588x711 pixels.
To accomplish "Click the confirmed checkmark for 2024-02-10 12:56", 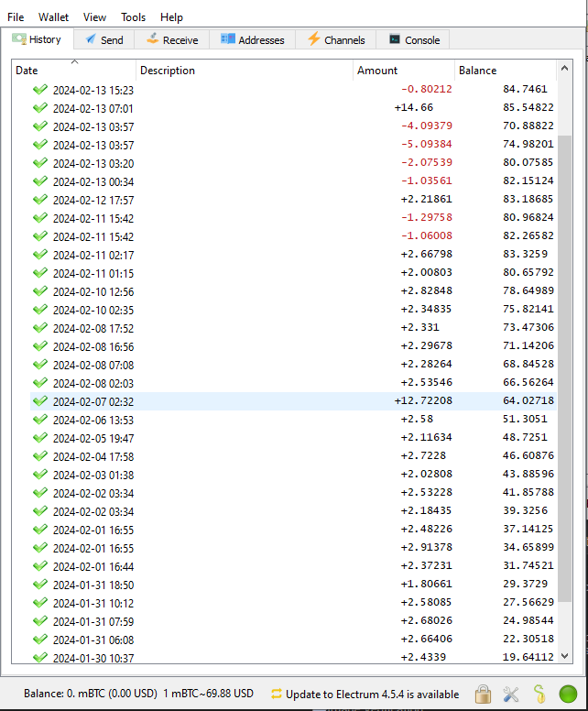I will [40, 291].
